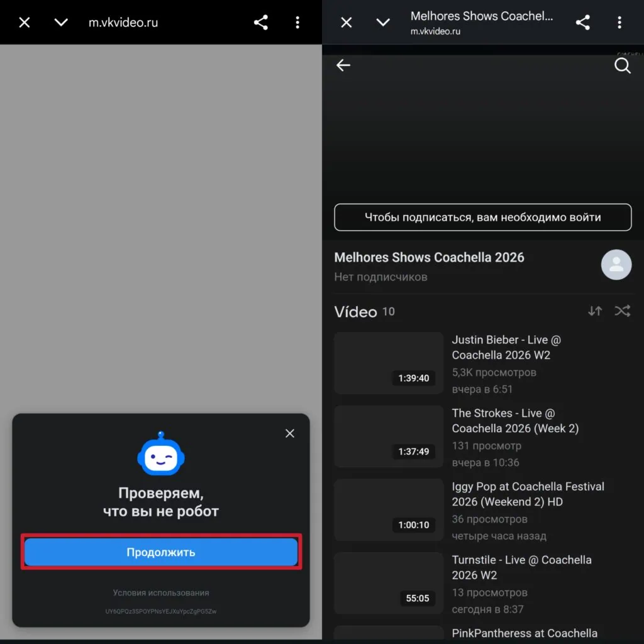Click вчера в 10:36 timestamp
Screen dimensions: 644x644
coord(486,462)
